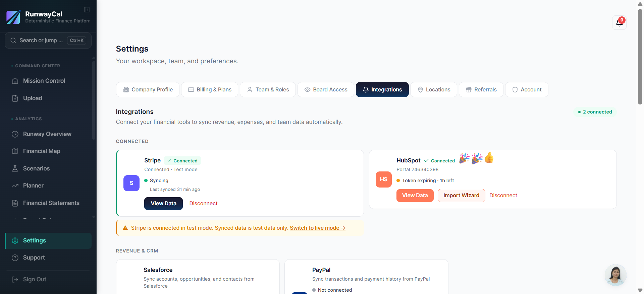Collapse the sidebar panel icon
Viewport: 644px width, 294px height.
87,10
